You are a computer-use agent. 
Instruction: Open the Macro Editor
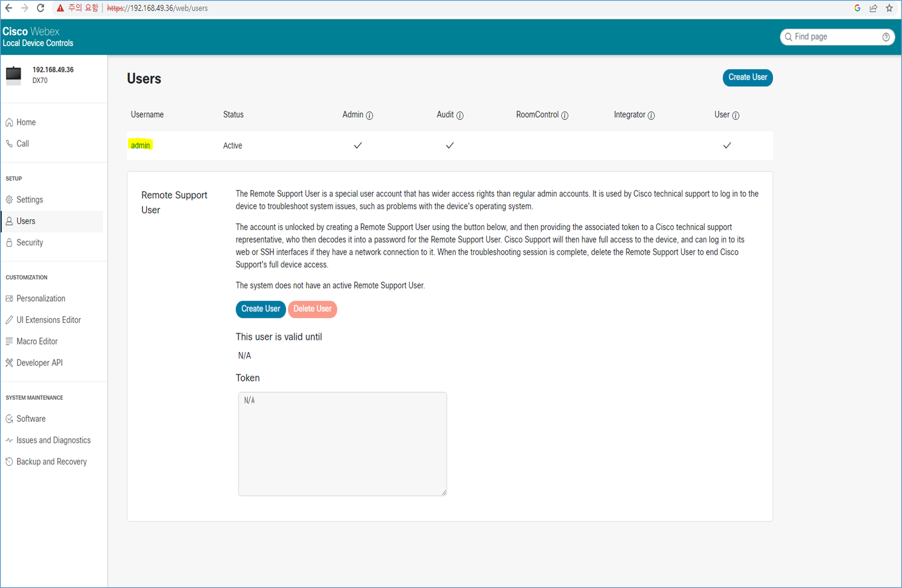coord(37,341)
